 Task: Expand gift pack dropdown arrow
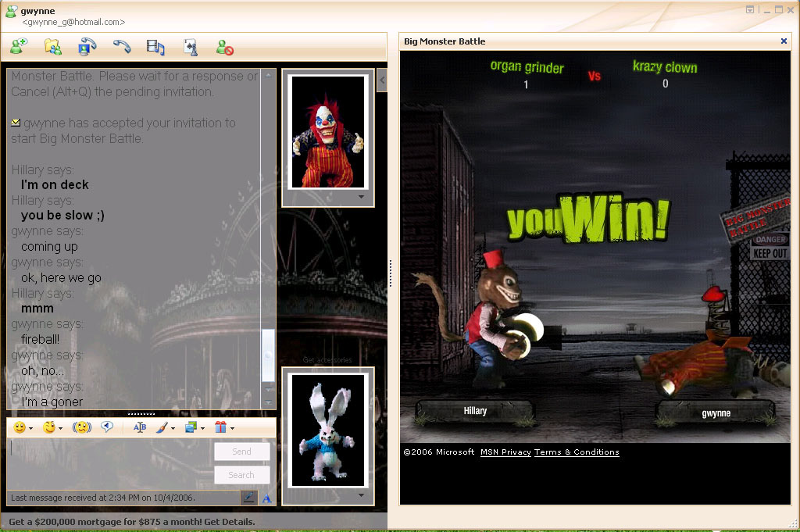[231, 428]
